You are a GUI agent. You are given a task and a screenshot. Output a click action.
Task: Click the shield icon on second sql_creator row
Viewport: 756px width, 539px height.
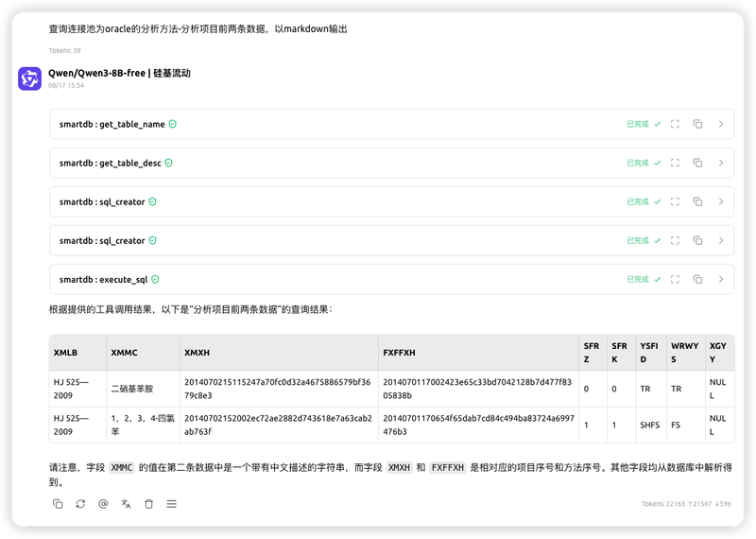(x=152, y=240)
